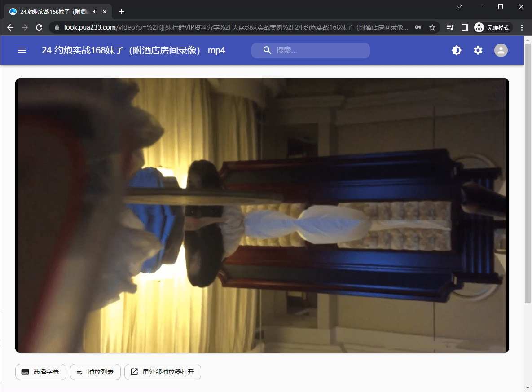Focus the 搜索 search input field
532x392 pixels.
319,50
